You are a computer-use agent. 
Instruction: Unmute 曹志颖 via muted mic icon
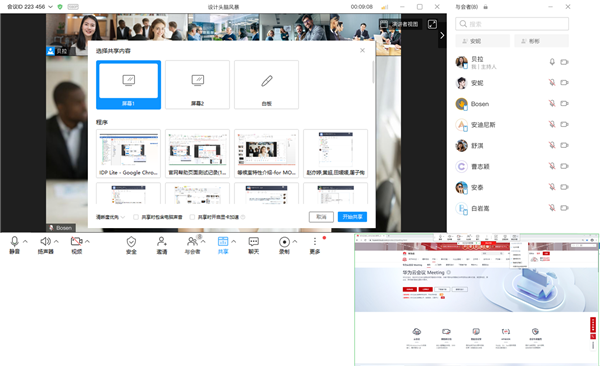(x=552, y=166)
